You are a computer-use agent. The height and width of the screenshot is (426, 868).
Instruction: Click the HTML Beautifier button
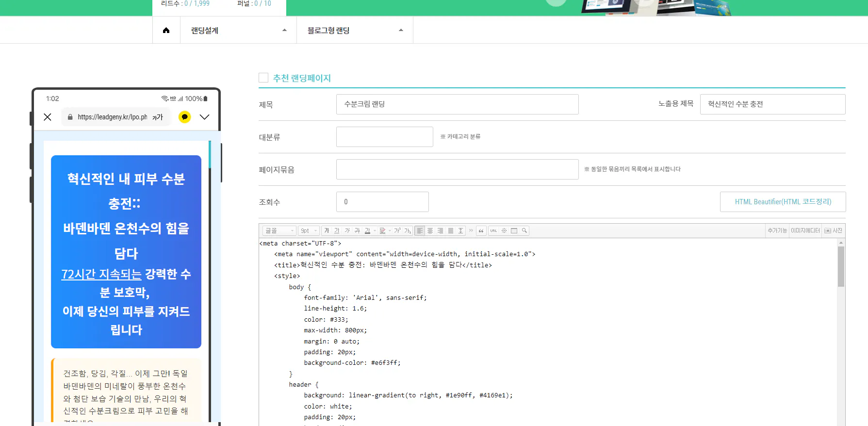[x=783, y=202]
